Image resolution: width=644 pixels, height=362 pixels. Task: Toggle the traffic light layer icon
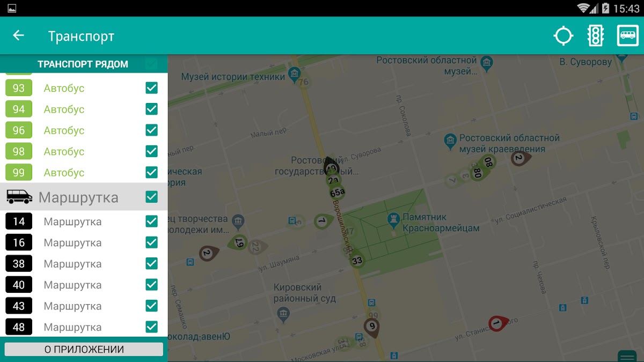595,36
